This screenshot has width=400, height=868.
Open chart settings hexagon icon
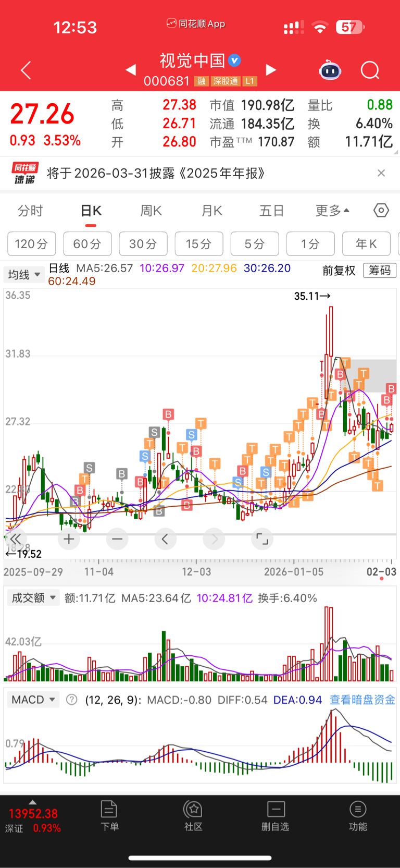[x=381, y=210]
